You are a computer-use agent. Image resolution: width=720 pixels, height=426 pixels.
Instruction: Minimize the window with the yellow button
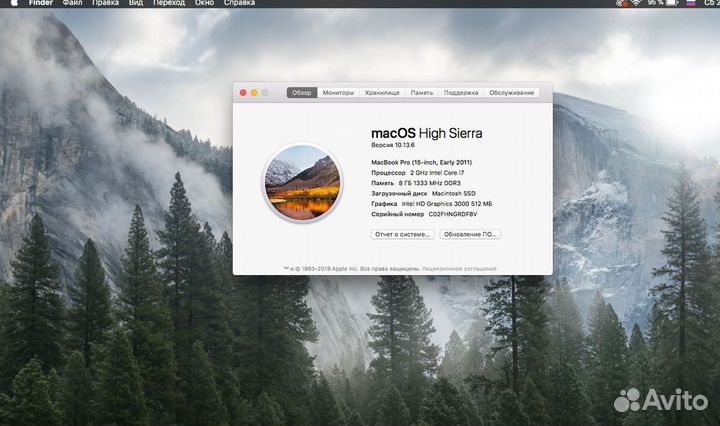tap(254, 93)
